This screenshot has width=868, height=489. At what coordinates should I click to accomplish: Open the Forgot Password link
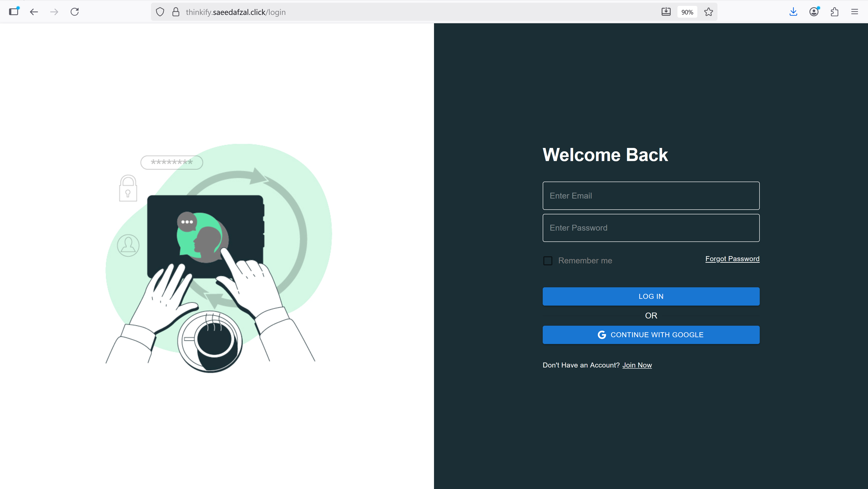[732, 259]
